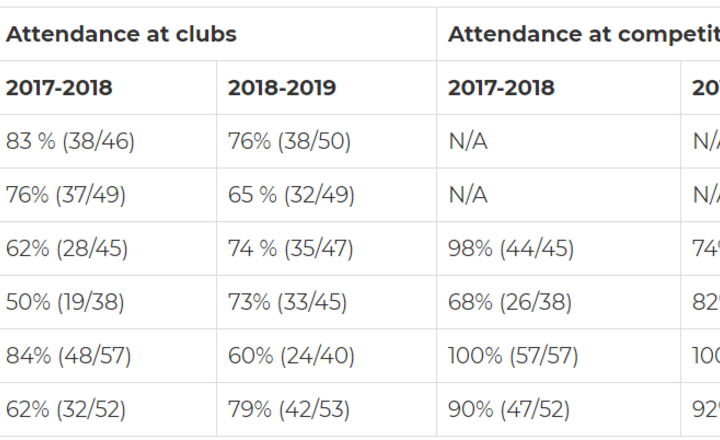Screen dimensions: 720x440
Task: Click the cell showing 50% (19/38)
Action: click(67, 302)
